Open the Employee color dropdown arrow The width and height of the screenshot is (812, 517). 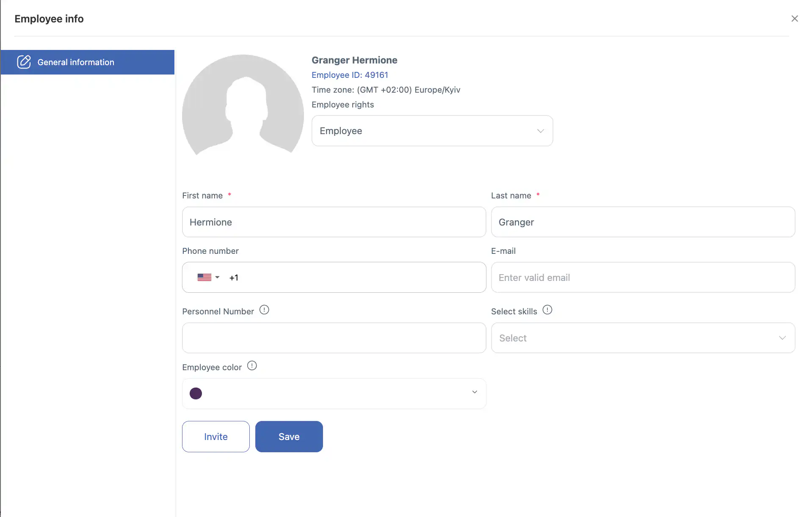click(x=475, y=392)
